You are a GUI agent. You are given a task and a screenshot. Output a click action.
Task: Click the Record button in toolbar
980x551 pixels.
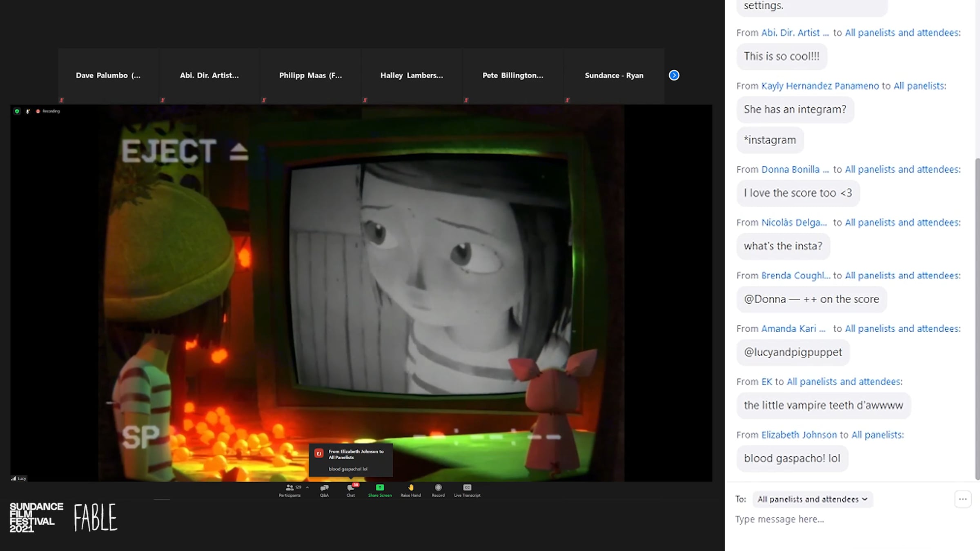[438, 490]
